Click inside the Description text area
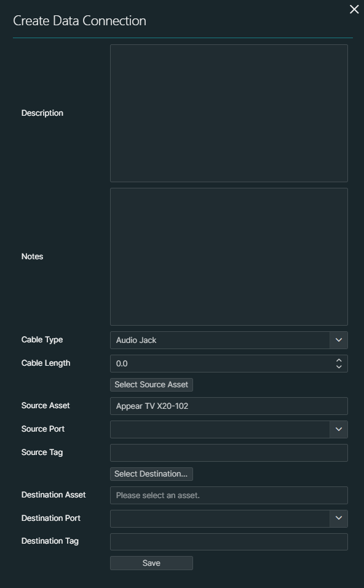The height and width of the screenshot is (588, 364). click(x=228, y=113)
